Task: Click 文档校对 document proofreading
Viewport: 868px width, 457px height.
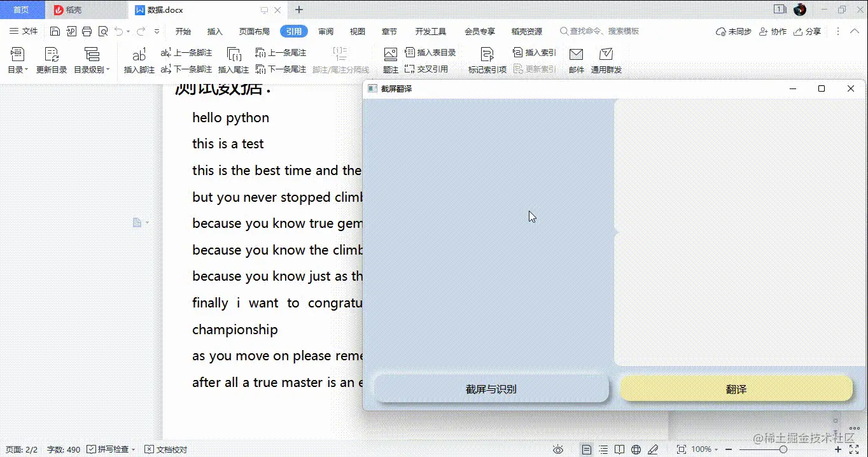Action: [166, 449]
